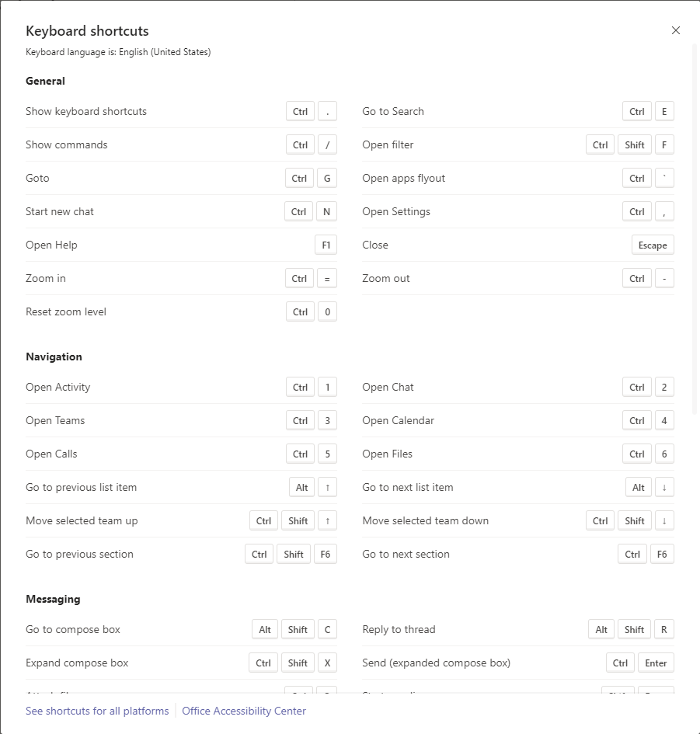
Task: Click the N key badge for Start new chat
Action: (327, 211)
